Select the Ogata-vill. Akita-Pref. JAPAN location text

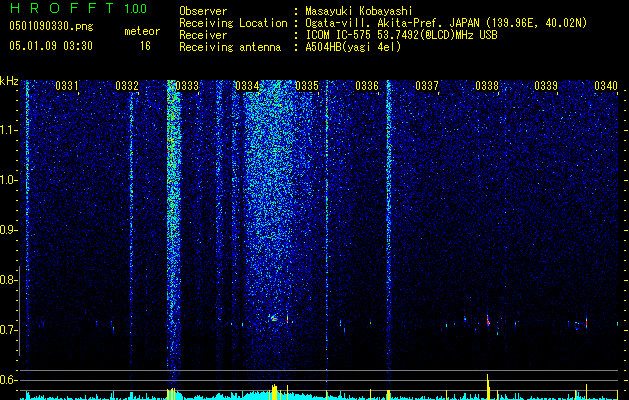(x=390, y=23)
